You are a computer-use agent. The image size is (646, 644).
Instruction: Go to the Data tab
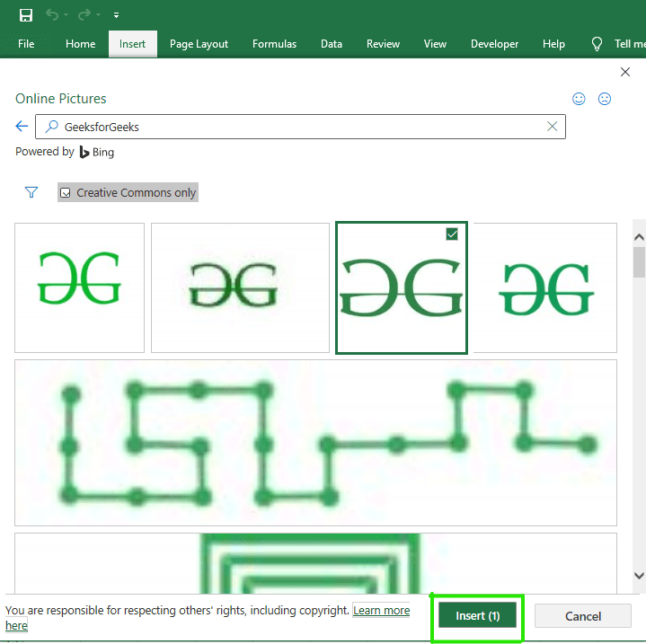click(332, 44)
